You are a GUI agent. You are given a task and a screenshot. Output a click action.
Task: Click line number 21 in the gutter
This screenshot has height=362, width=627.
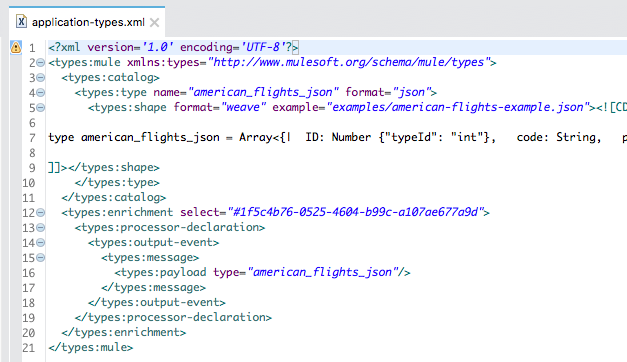tap(29, 348)
